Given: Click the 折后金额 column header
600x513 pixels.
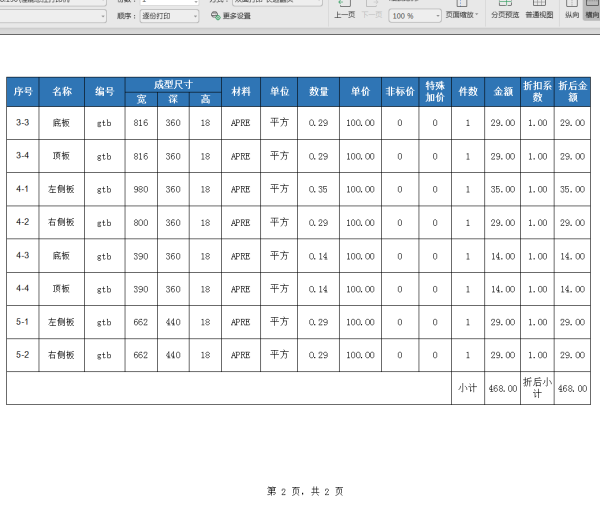Looking at the screenshot, I should pos(572,92).
